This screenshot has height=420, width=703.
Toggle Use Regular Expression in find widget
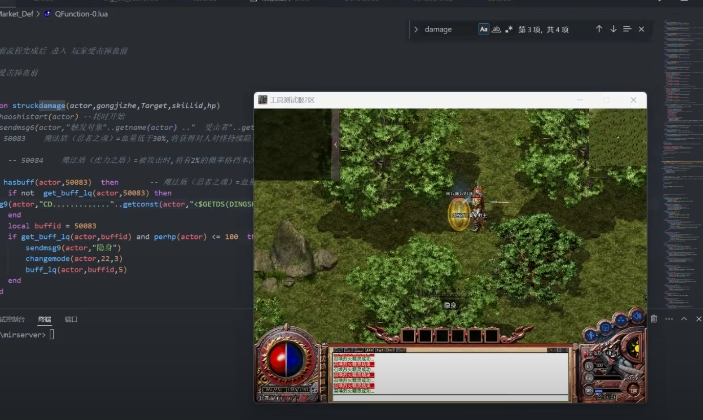[510, 30]
